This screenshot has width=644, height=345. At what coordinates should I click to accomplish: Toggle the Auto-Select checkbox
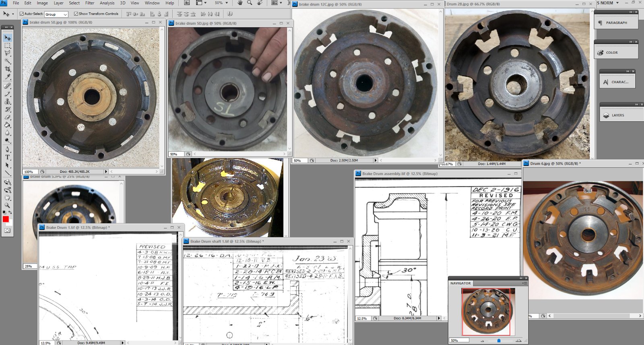[x=22, y=14]
